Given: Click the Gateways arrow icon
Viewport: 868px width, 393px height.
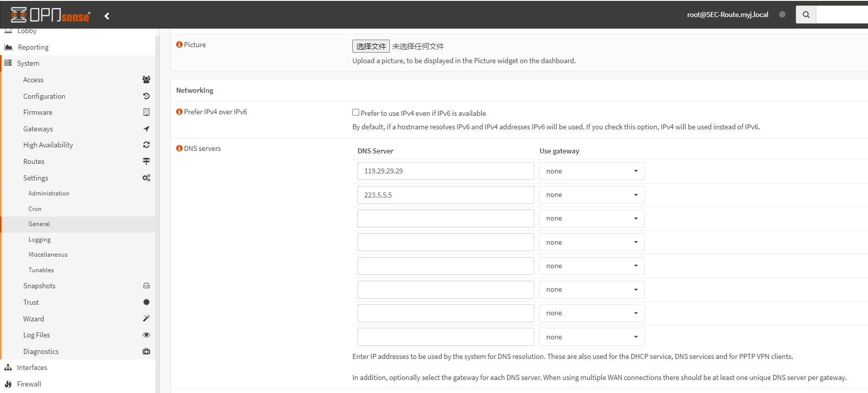Looking at the screenshot, I should 146,129.
